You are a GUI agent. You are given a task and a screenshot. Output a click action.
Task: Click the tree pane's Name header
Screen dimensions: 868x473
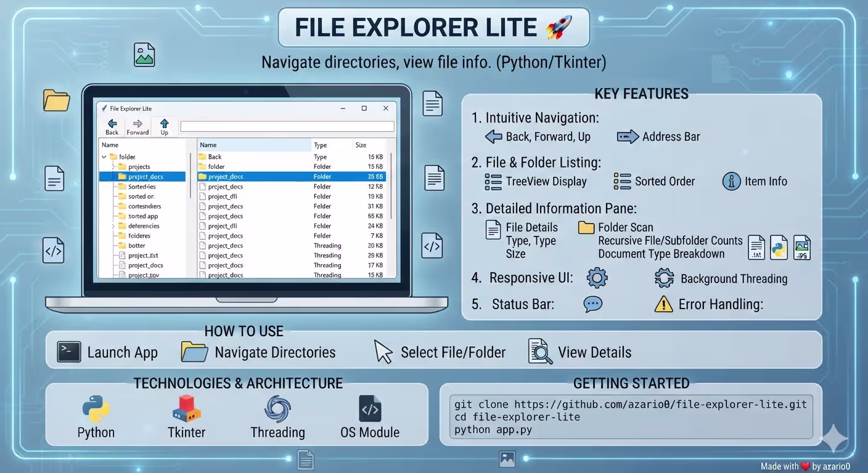point(110,145)
